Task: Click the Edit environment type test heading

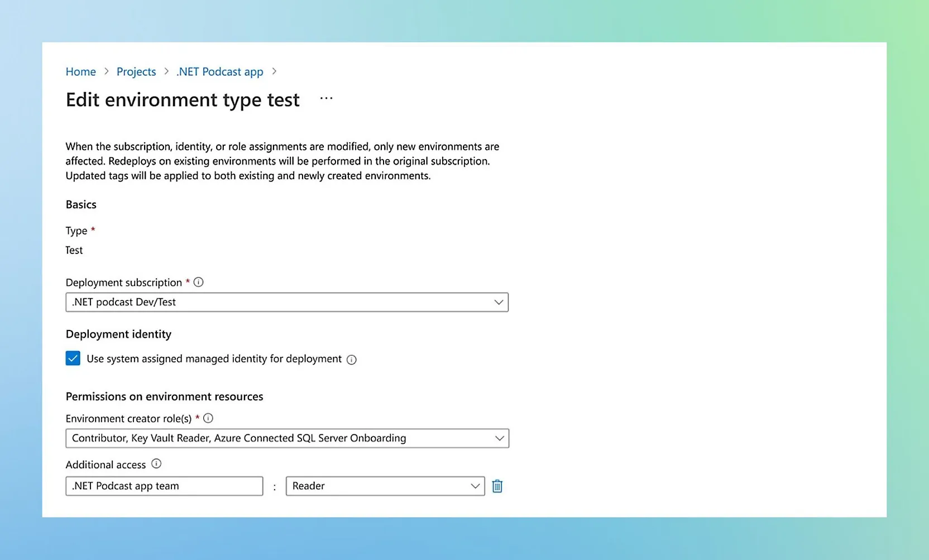Action: tap(183, 99)
